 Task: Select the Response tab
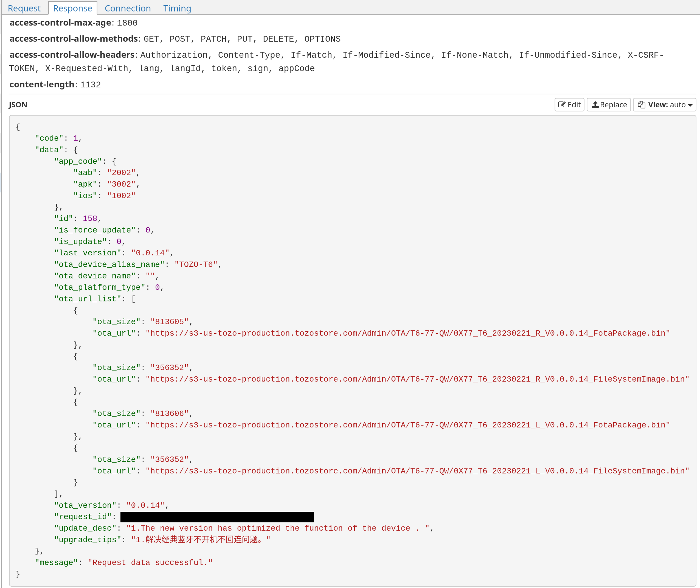(73, 8)
